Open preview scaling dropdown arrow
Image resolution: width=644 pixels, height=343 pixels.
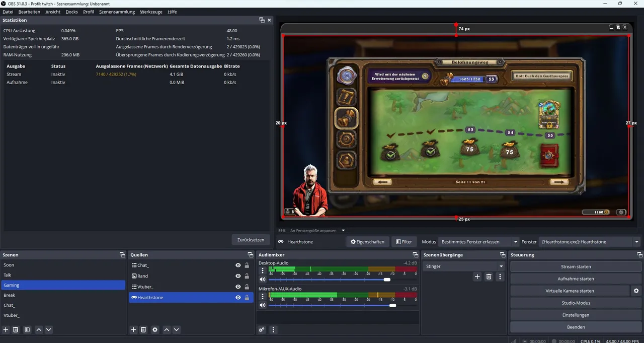click(x=343, y=230)
